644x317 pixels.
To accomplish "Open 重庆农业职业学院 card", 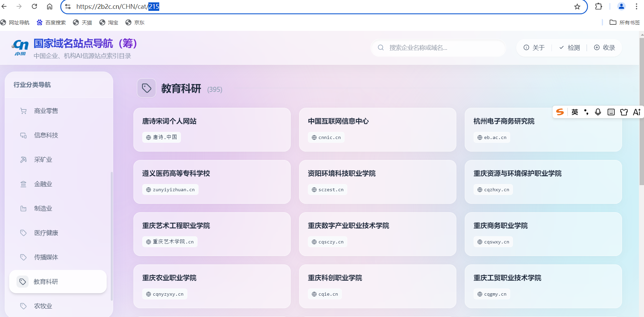I will [212, 286].
